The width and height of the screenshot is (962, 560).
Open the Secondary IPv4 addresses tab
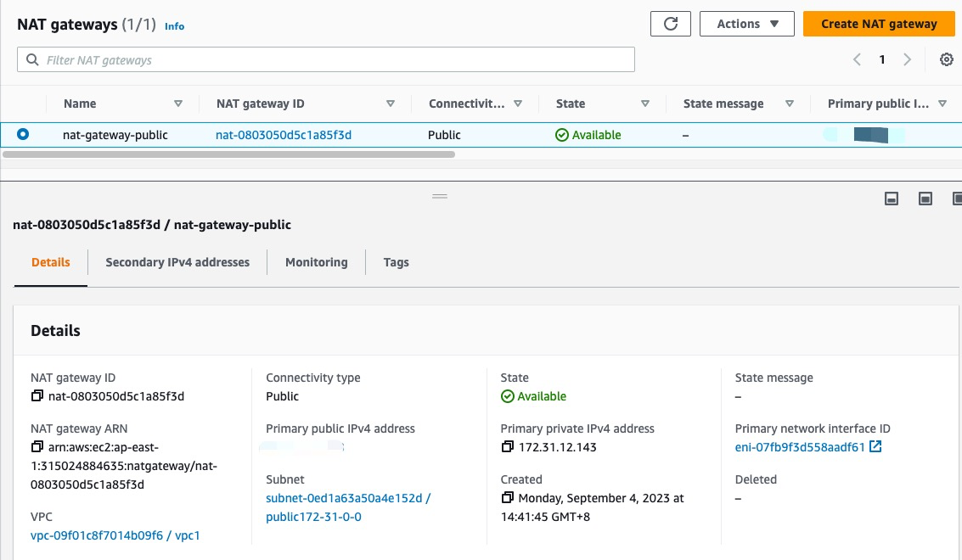(x=177, y=262)
